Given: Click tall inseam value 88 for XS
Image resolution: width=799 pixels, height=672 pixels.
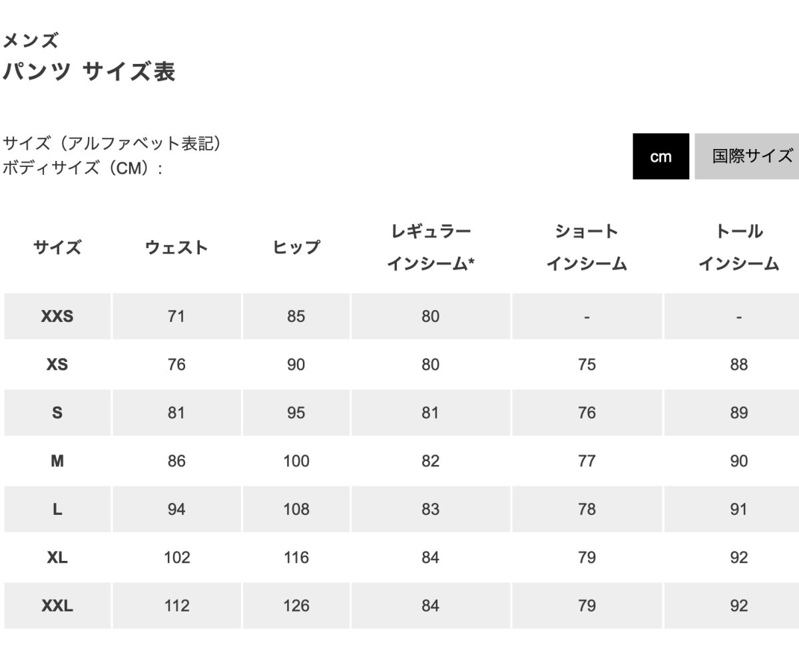Looking at the screenshot, I should 738,365.
